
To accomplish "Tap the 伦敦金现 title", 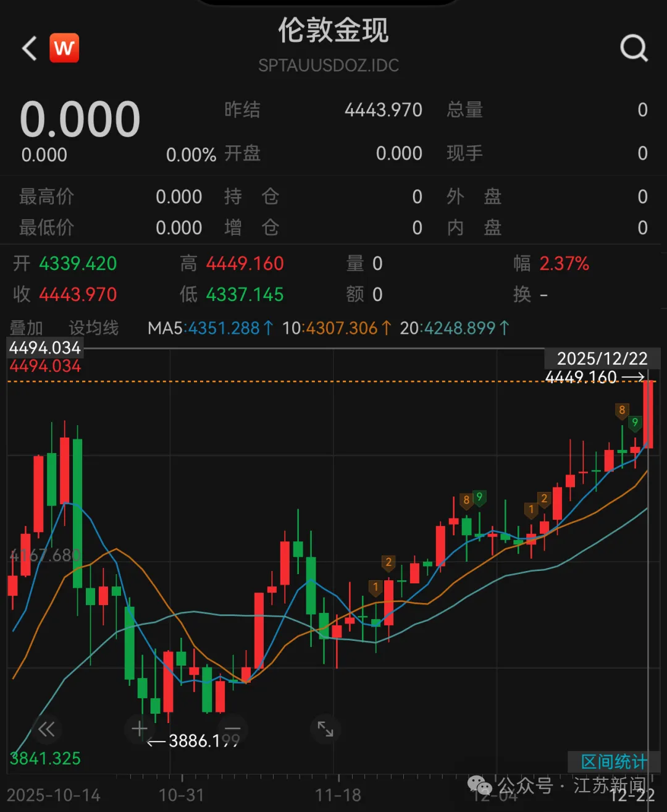I will click(333, 31).
